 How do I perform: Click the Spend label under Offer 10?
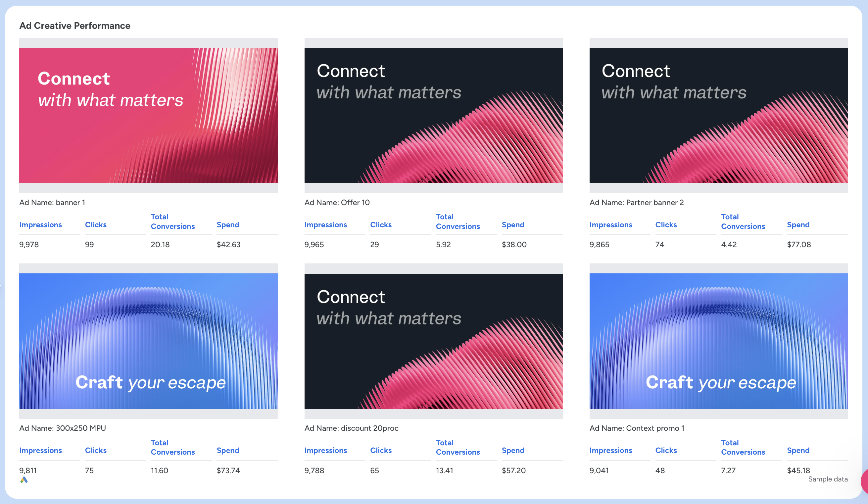point(513,225)
